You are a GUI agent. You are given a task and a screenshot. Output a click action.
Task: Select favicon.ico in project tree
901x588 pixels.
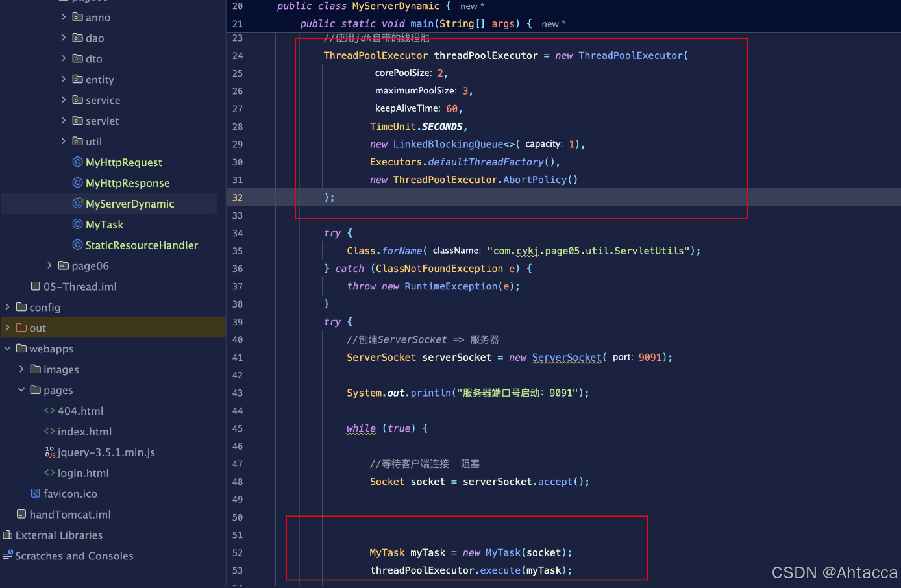(x=70, y=494)
